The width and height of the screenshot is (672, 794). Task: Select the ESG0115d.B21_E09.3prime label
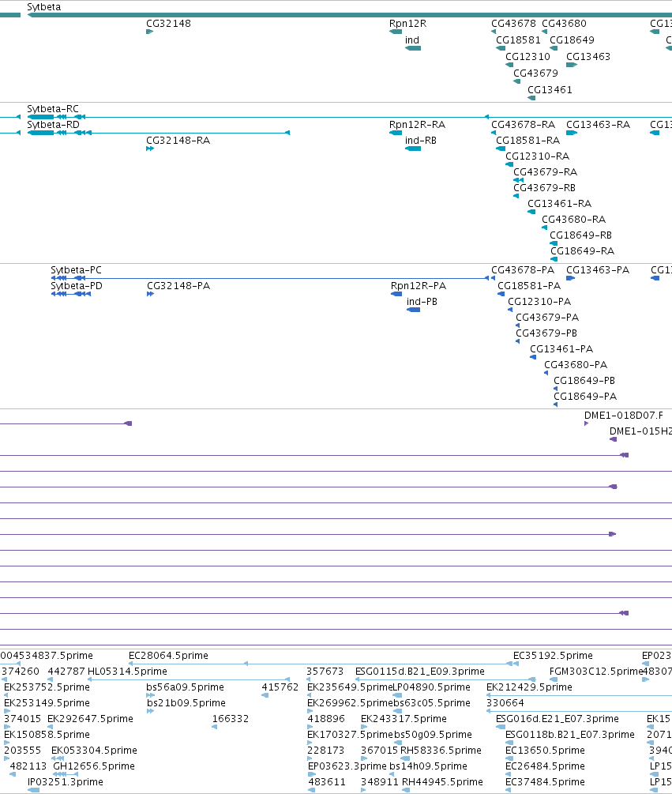420,671
